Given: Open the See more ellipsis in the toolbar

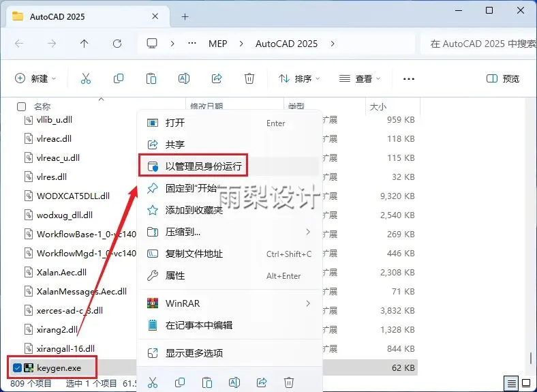Looking at the screenshot, I should (409, 79).
